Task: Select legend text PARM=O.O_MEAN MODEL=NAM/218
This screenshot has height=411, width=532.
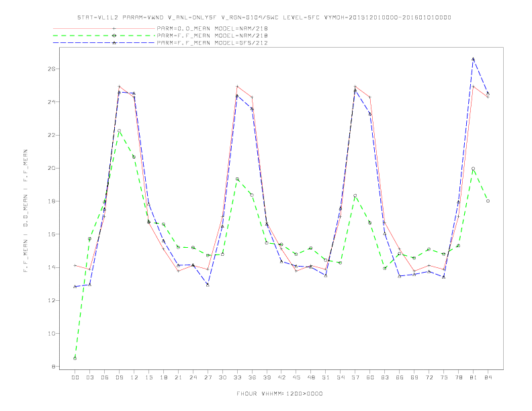Action: [x=212, y=28]
